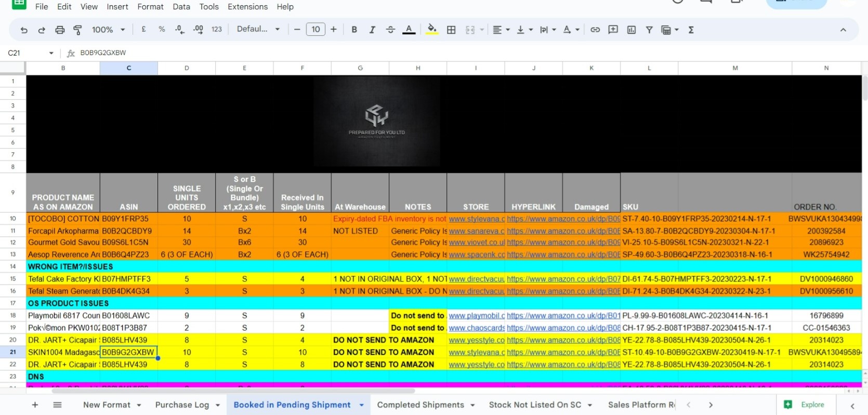The height and width of the screenshot is (415, 868).
Task: Click the font size input field
Action: [x=315, y=30]
